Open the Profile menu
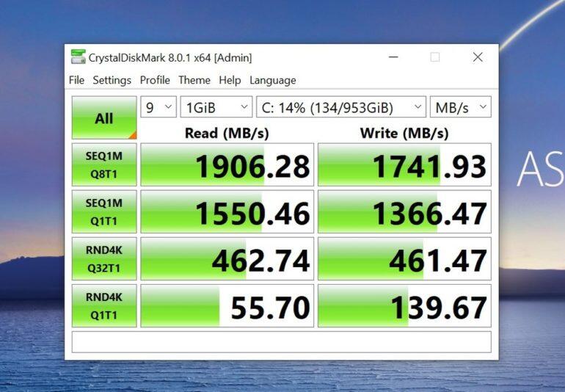Viewport: 565px width, 392px height. [x=155, y=80]
